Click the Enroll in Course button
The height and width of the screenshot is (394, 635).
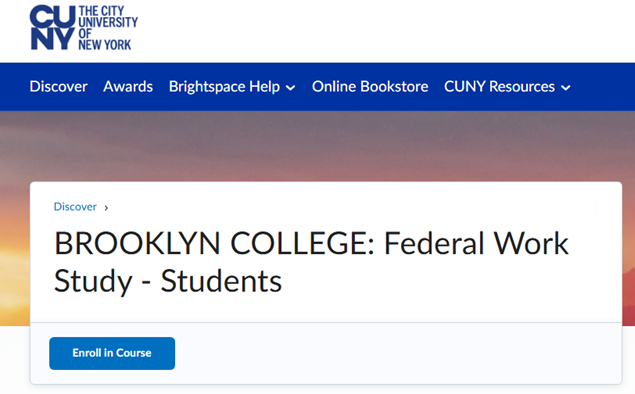tap(112, 353)
